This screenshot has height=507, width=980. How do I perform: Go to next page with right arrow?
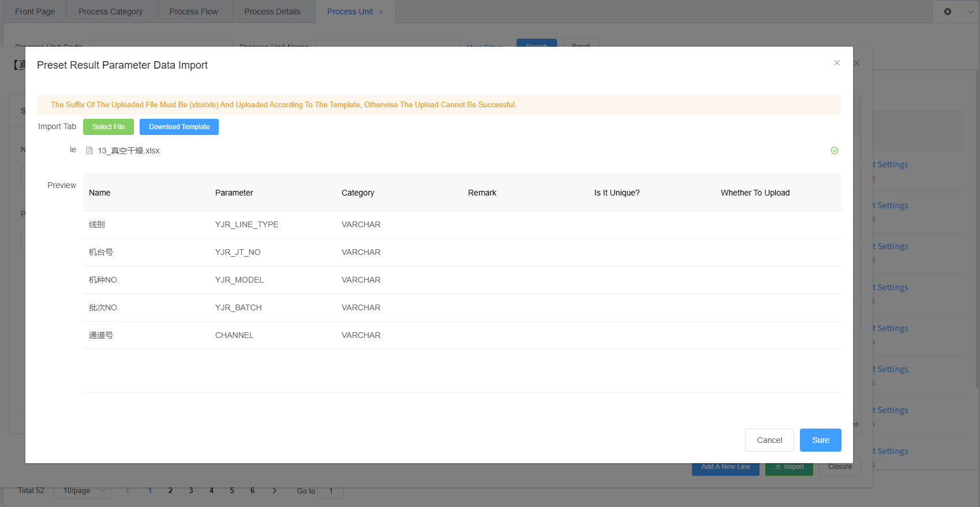(275, 491)
